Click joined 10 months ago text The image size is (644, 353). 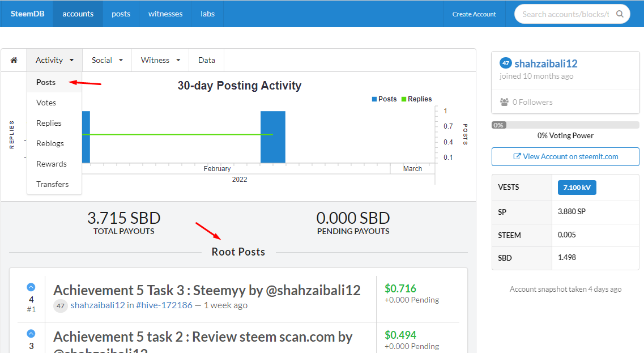pyautogui.click(x=536, y=76)
